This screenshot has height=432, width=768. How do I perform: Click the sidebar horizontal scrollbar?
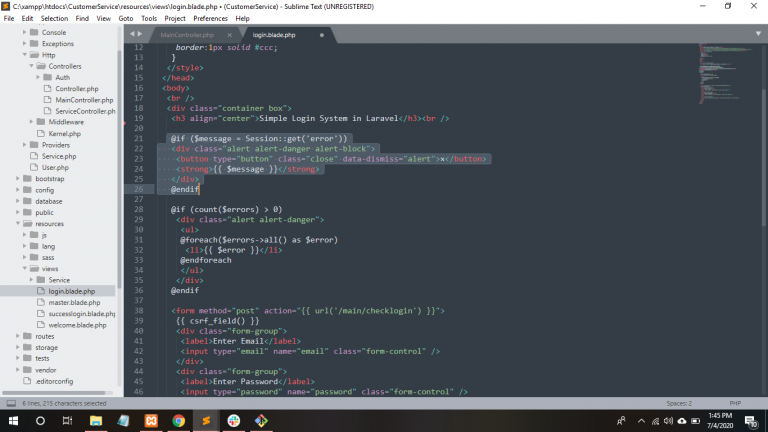click(53, 393)
